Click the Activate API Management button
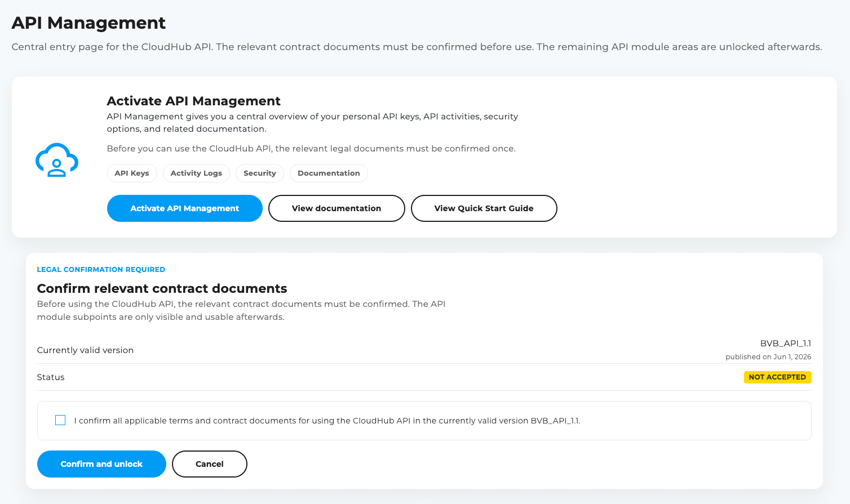 tap(185, 208)
